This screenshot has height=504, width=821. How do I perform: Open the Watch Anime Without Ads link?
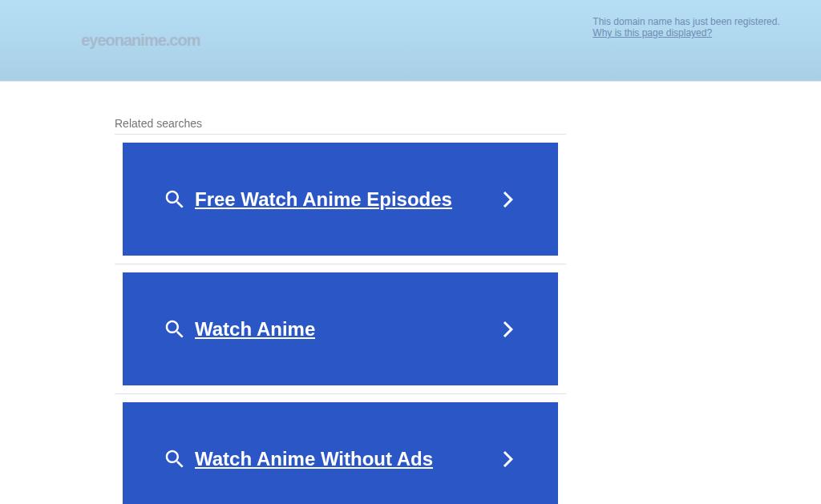click(313, 459)
